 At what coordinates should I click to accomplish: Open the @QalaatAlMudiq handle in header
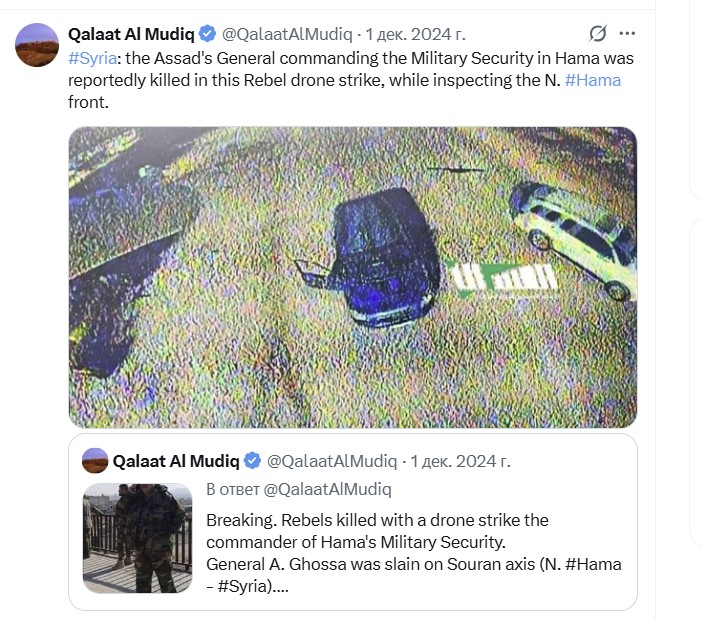point(287,34)
